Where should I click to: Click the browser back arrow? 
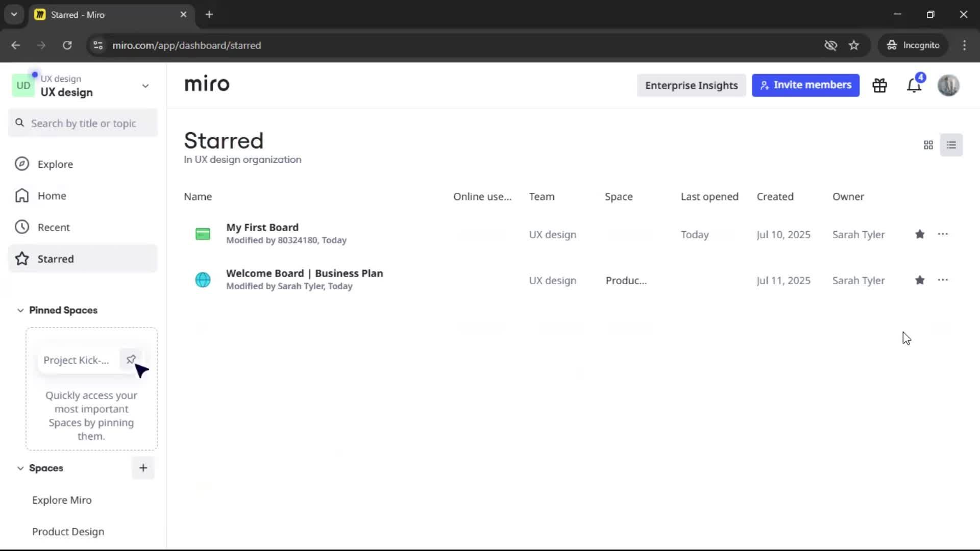[16, 45]
